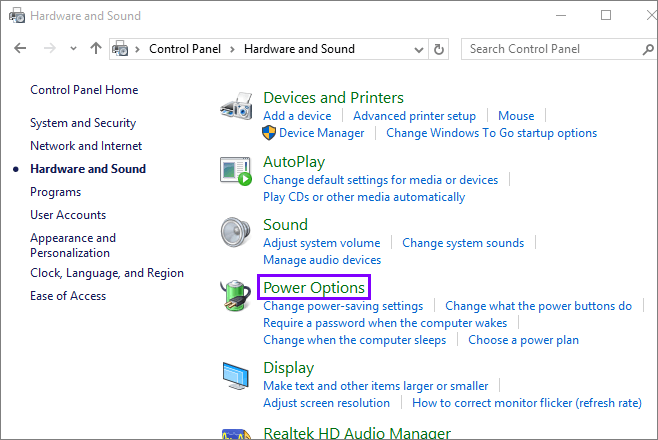
Task: Open System and Security category
Action: pos(83,123)
